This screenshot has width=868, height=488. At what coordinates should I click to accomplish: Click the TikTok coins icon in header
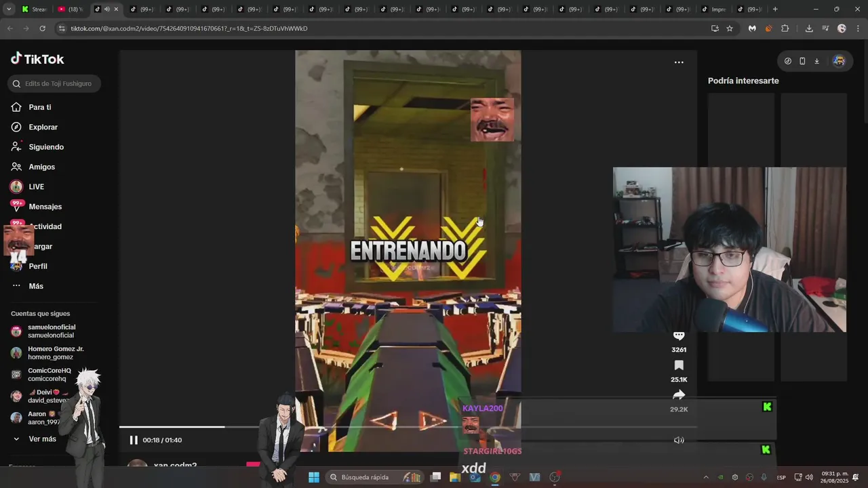pyautogui.click(x=787, y=61)
